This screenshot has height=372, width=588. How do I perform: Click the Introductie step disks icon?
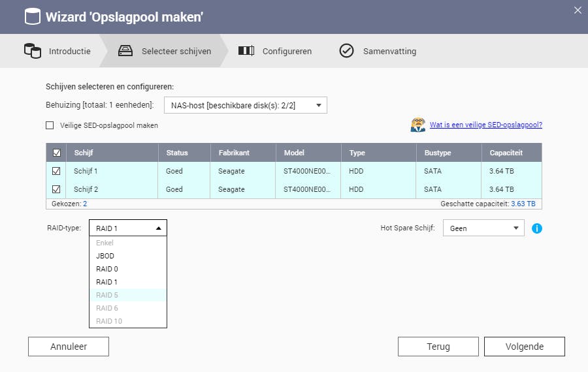point(32,51)
